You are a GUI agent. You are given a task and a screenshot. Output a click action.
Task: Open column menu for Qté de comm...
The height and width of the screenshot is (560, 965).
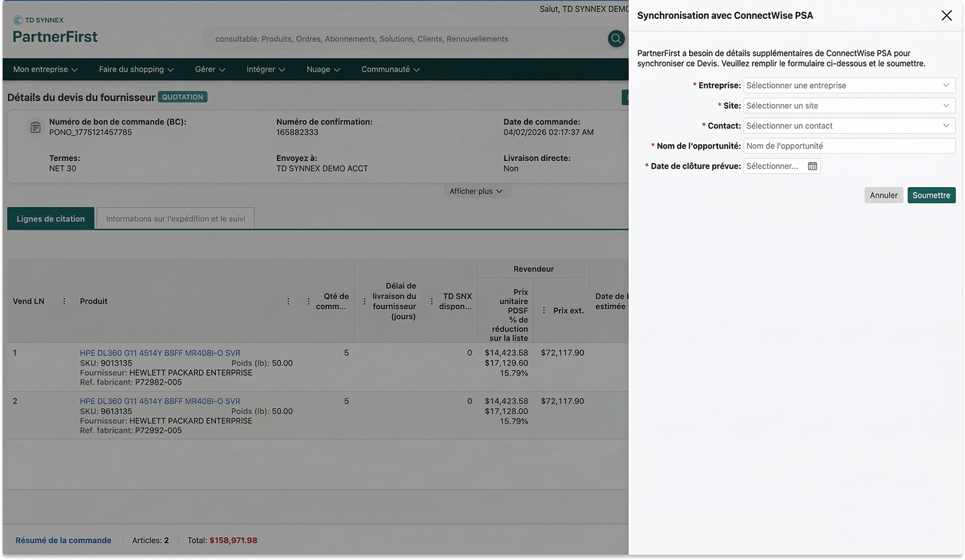coord(308,301)
